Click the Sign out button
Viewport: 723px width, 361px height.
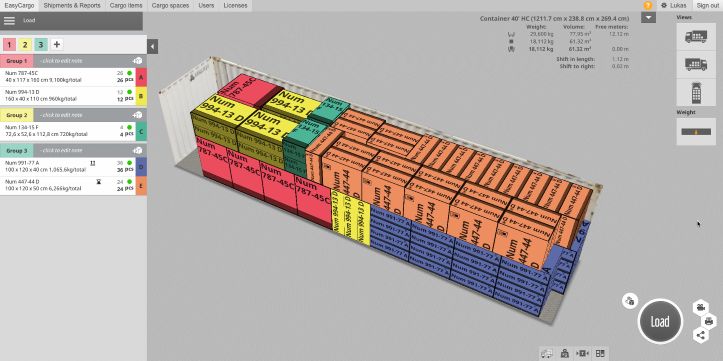[x=707, y=6]
